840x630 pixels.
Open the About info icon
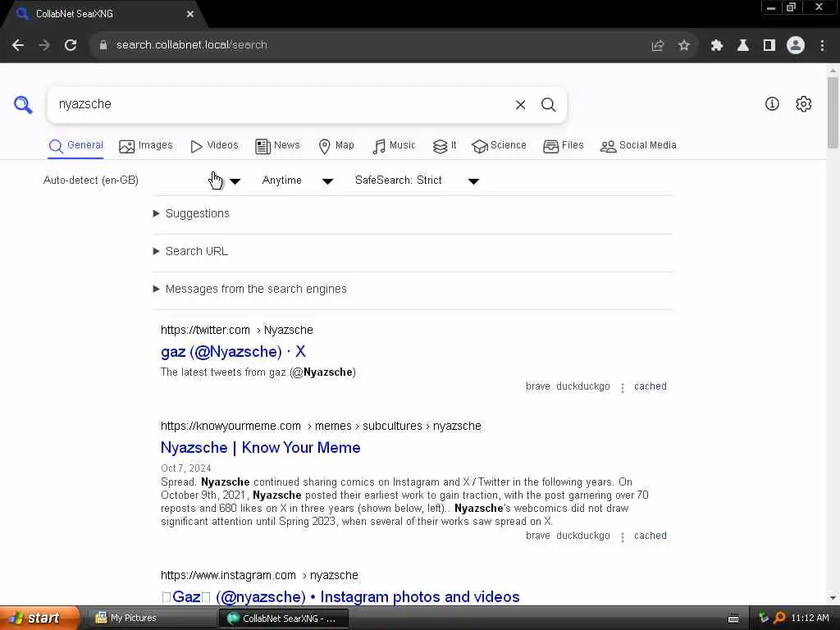772,104
